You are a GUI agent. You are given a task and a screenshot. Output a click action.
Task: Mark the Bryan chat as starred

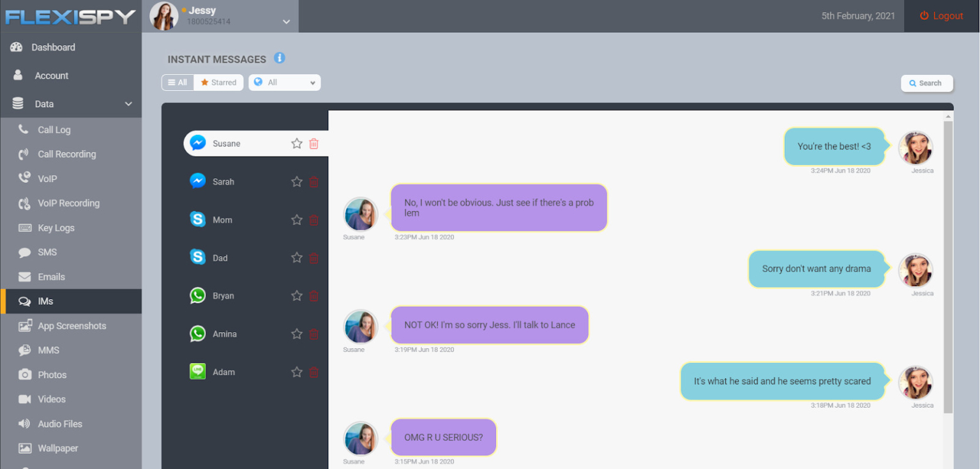[296, 295]
